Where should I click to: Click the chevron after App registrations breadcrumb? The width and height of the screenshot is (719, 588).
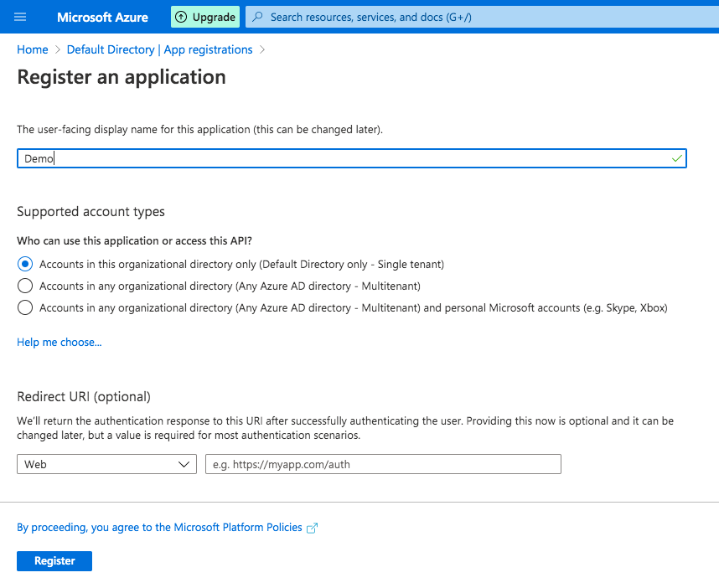tap(262, 49)
